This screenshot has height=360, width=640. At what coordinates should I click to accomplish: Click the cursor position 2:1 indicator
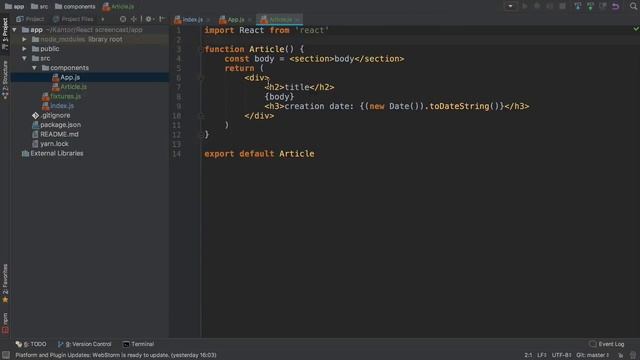coord(528,355)
